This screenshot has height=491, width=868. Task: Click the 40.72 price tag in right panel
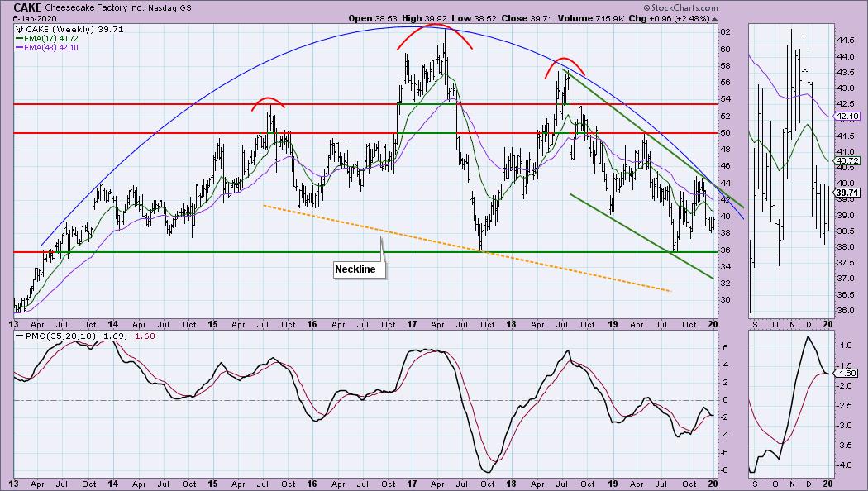847,161
